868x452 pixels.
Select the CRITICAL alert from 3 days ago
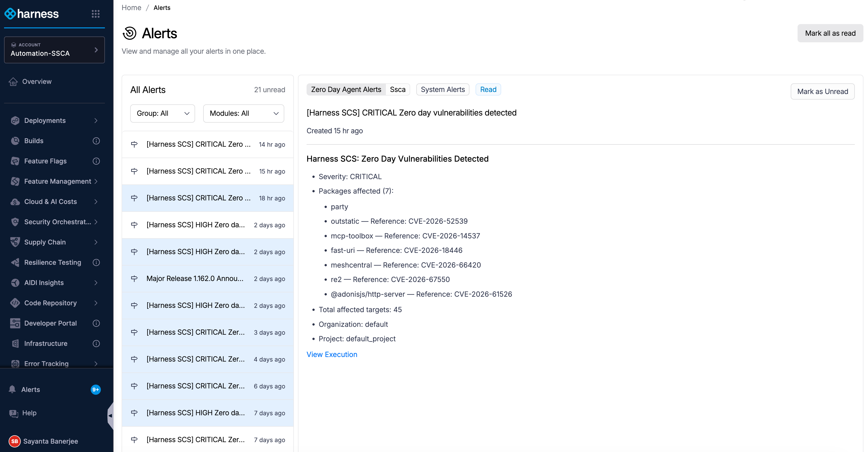pyautogui.click(x=207, y=332)
